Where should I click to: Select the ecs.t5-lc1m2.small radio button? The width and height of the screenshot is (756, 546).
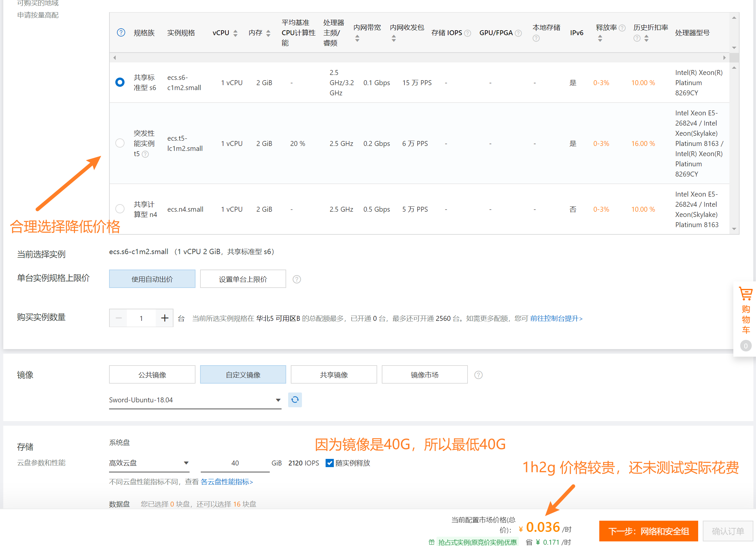(120, 143)
